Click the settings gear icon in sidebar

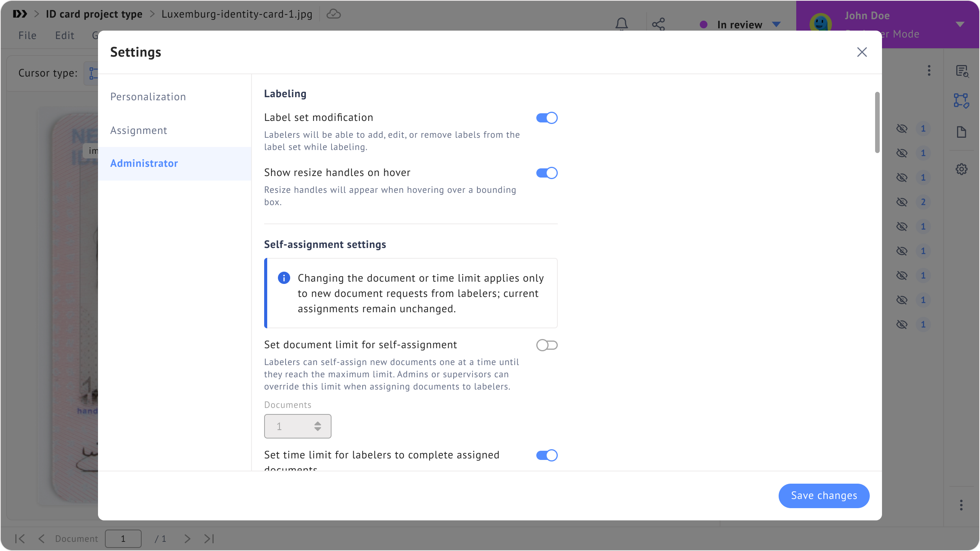click(961, 169)
